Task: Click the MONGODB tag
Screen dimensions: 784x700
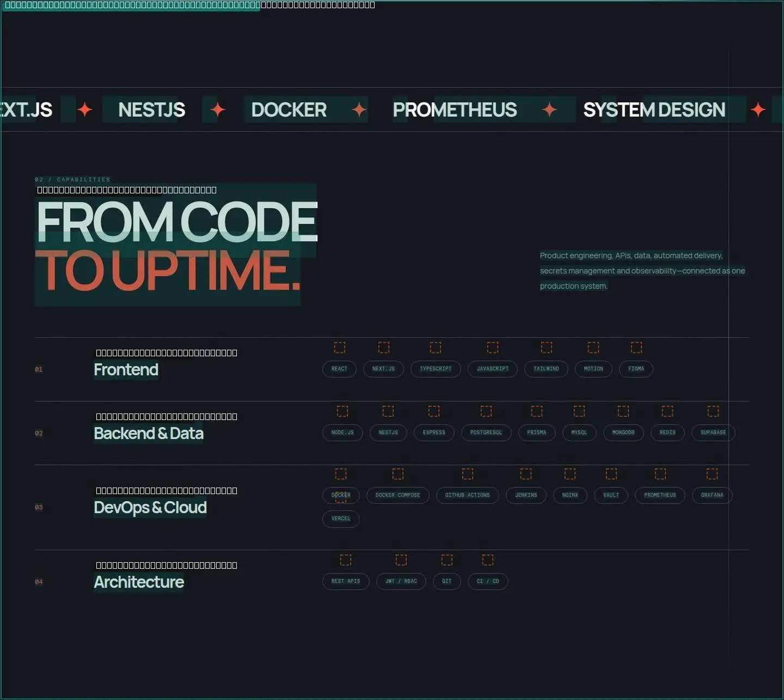Action: (x=623, y=433)
